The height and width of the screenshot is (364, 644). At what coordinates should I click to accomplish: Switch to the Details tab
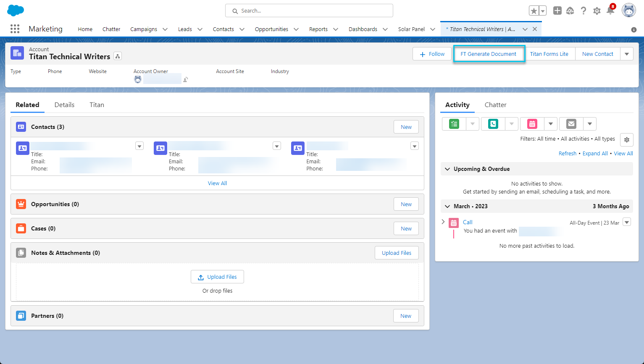point(64,105)
